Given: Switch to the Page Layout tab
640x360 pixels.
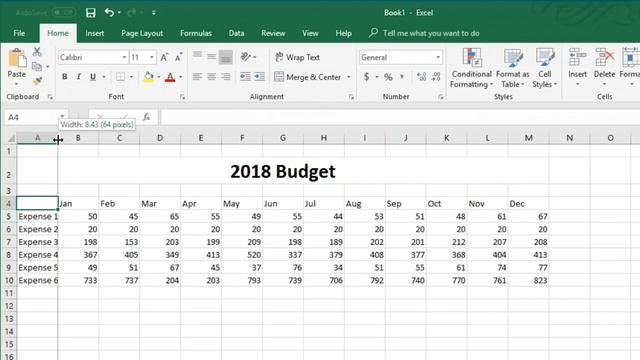Looking at the screenshot, I should pyautogui.click(x=142, y=33).
